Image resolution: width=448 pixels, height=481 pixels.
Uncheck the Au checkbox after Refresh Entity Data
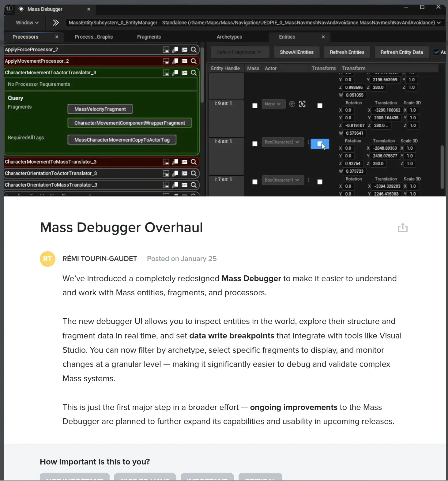[x=436, y=52]
